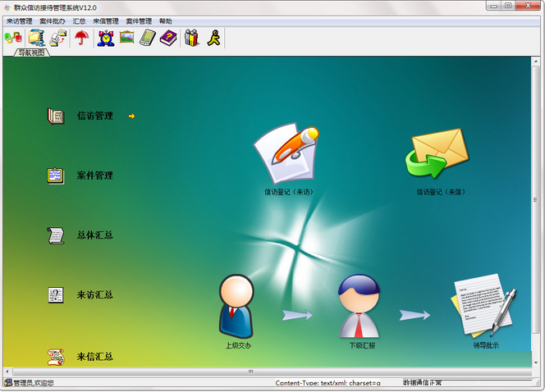Click the framed picture toolbar icon
The width and height of the screenshot is (545, 392).
coord(127,37)
